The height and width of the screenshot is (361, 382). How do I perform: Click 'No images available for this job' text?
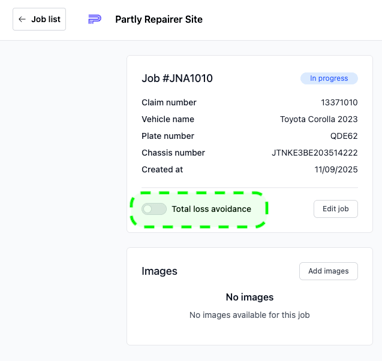tap(250, 315)
